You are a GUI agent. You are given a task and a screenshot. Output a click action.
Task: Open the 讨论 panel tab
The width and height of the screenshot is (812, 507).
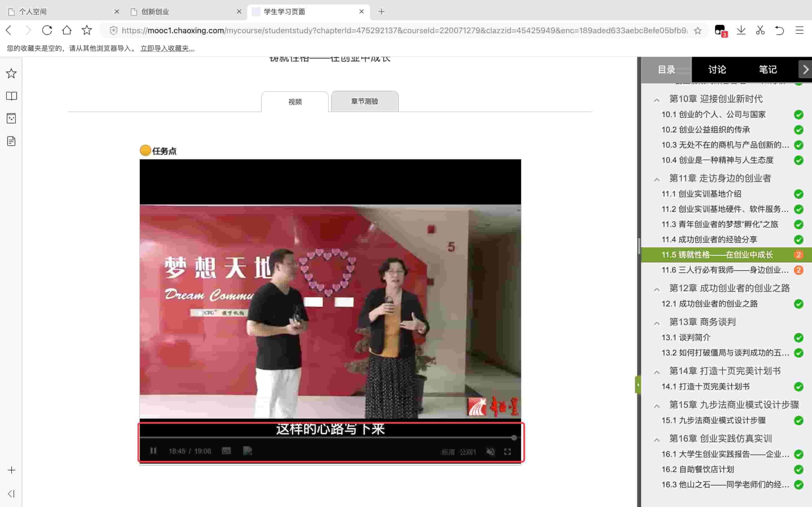(717, 70)
